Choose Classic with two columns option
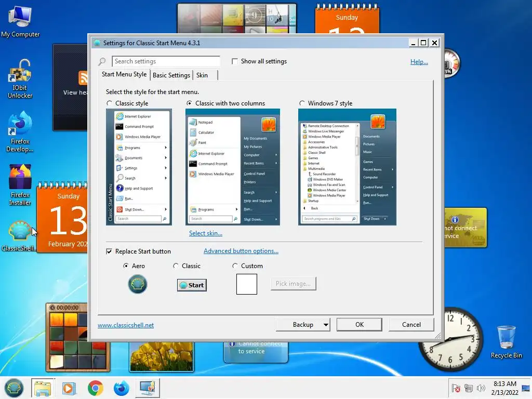532x399 pixels. click(189, 103)
